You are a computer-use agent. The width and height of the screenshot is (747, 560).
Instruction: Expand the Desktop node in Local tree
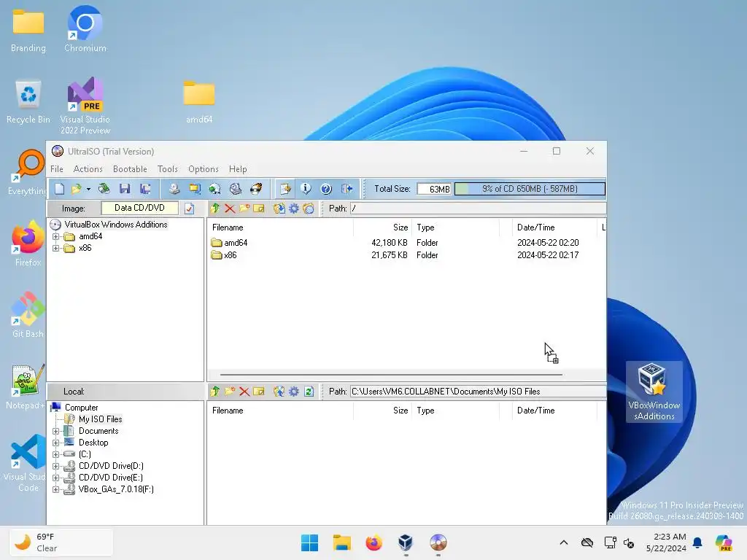[x=55, y=443]
